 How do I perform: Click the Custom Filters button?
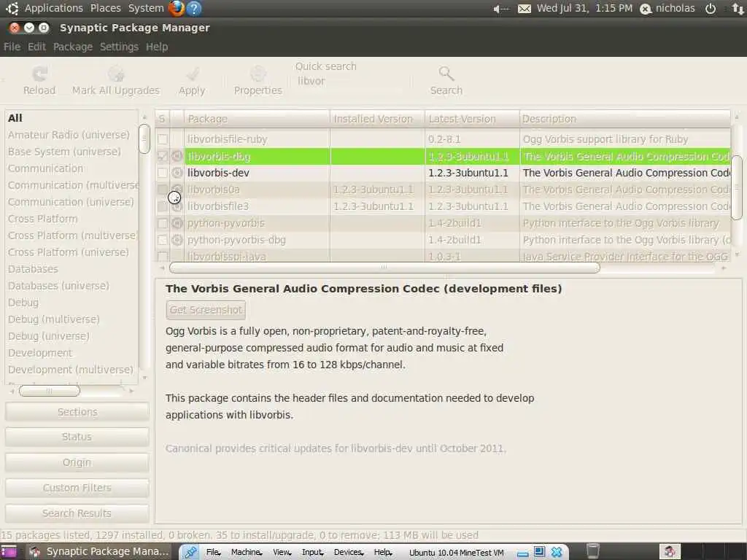[77, 488]
